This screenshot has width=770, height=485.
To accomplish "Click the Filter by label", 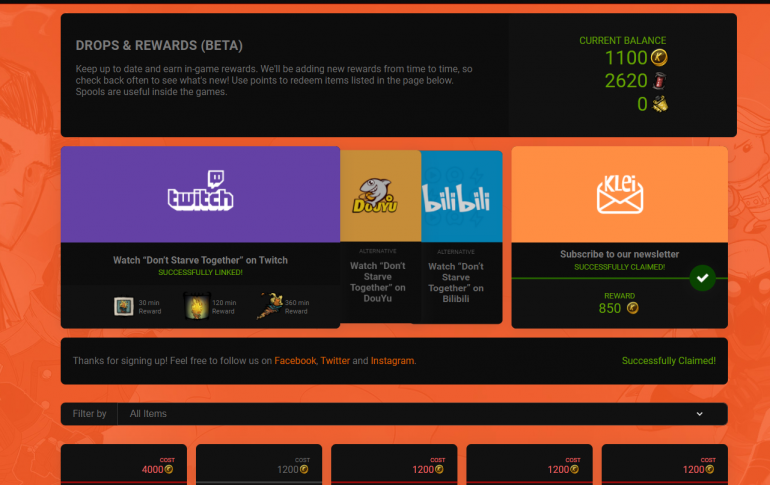I will click(x=89, y=414).
